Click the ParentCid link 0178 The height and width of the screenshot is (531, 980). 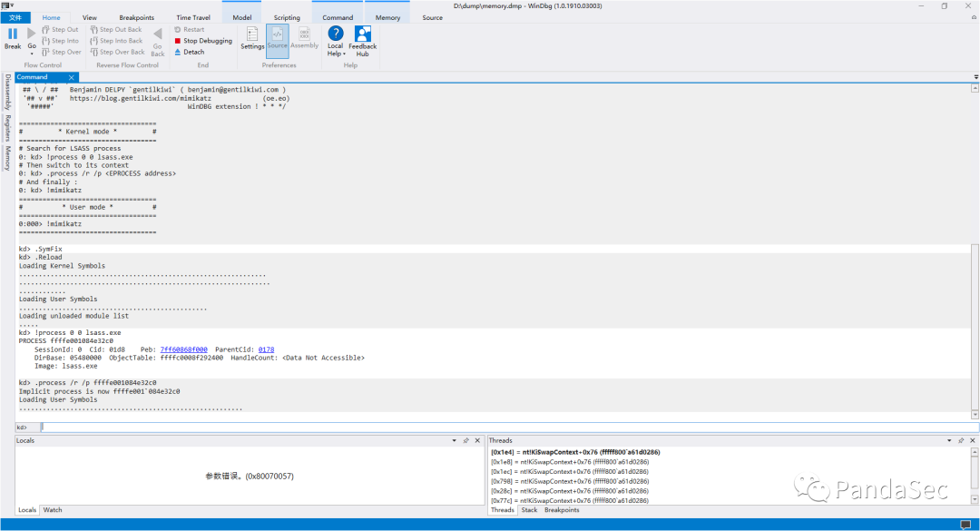click(x=266, y=349)
